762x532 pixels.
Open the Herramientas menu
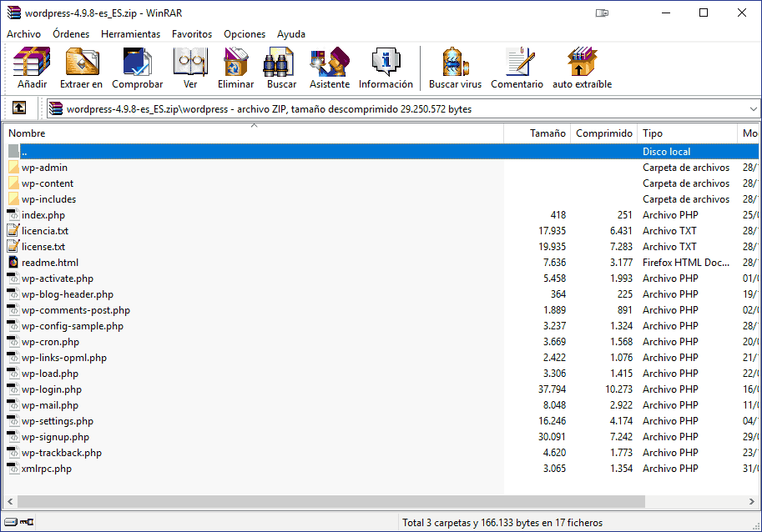click(130, 34)
